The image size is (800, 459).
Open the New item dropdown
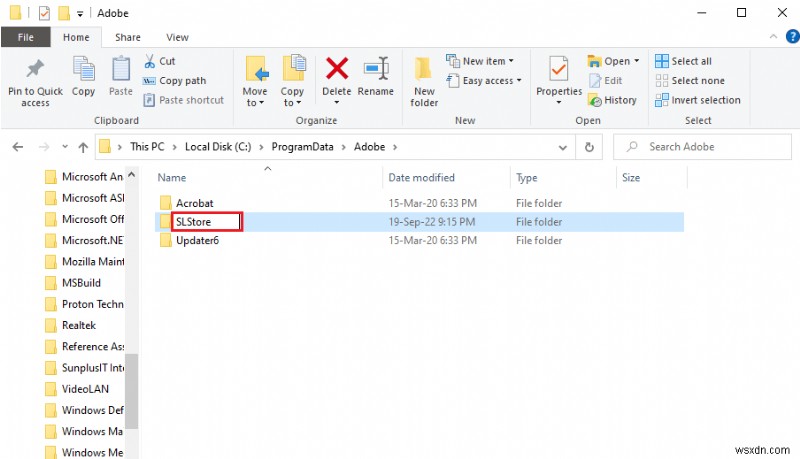point(480,61)
